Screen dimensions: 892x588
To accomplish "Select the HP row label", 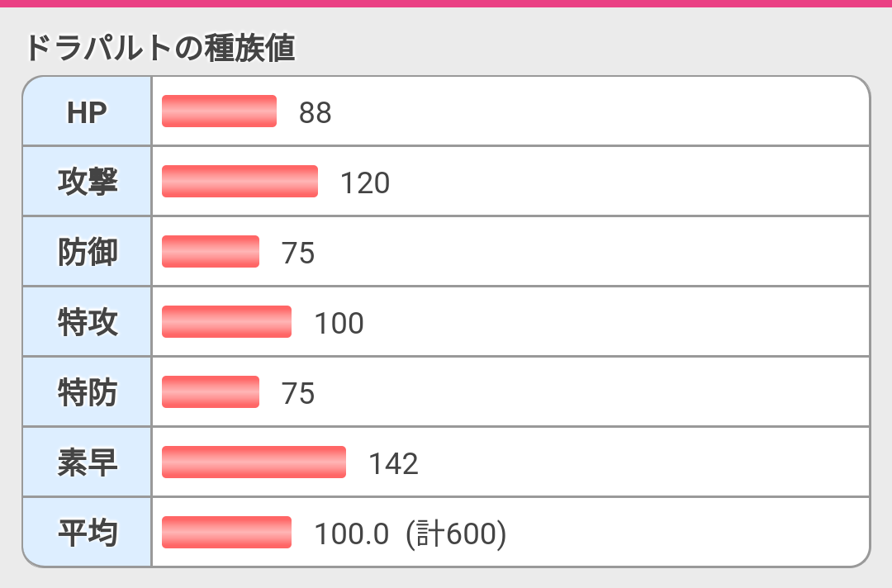I will pos(88,111).
